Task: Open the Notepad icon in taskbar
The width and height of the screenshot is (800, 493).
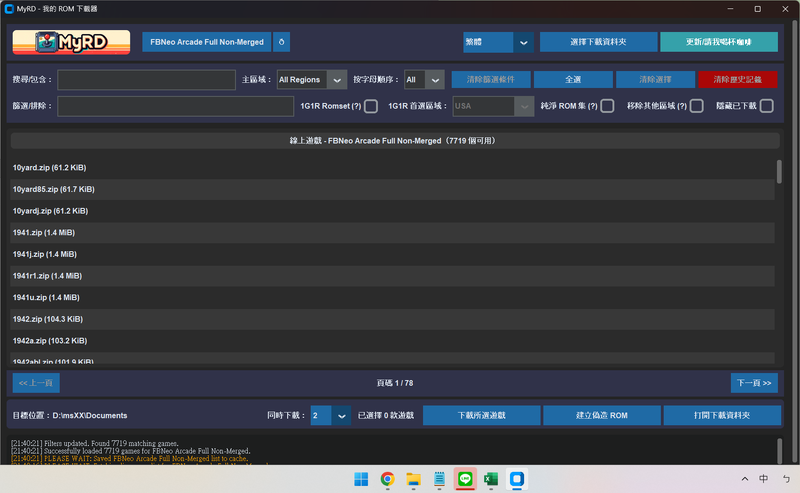Action: coord(439,479)
